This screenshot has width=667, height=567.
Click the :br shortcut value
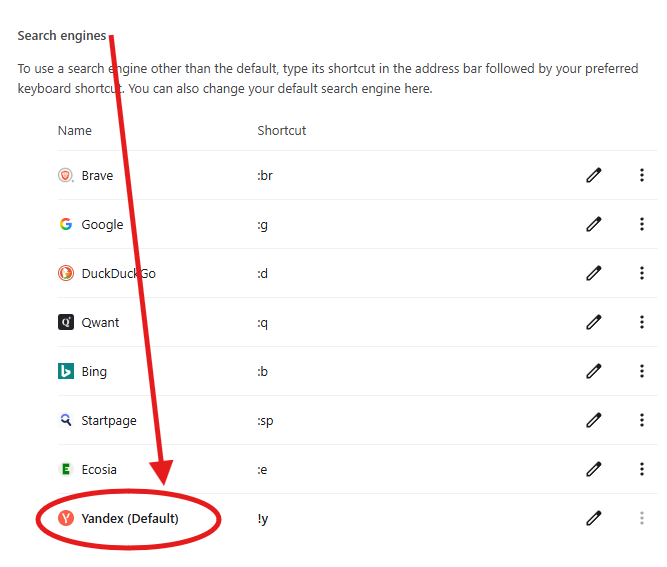point(265,176)
